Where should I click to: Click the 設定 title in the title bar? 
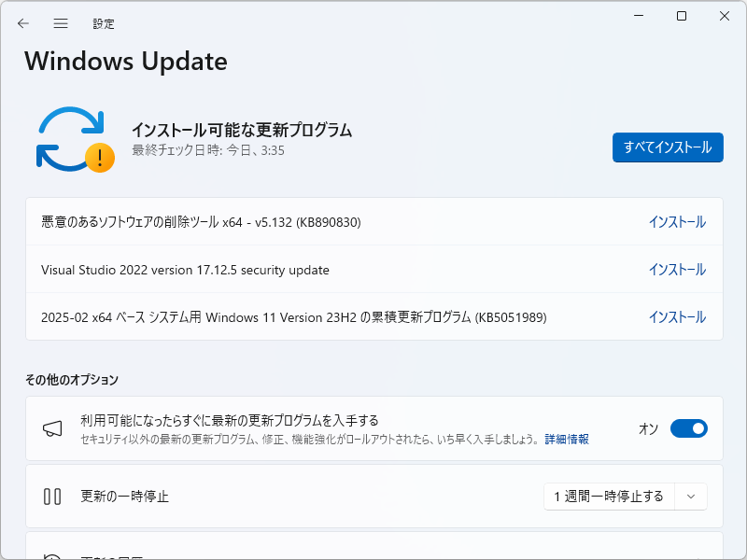point(104,23)
